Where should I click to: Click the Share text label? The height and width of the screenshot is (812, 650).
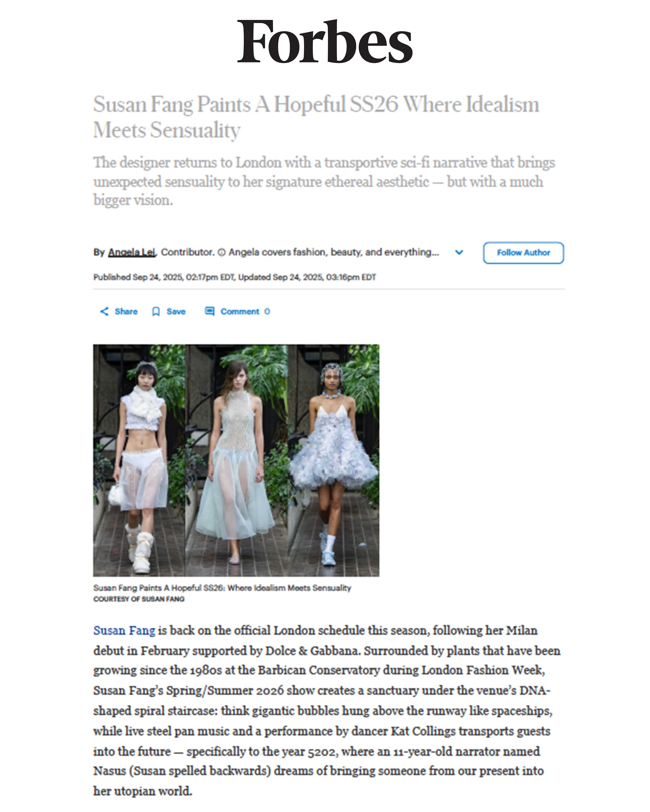pyautogui.click(x=126, y=312)
